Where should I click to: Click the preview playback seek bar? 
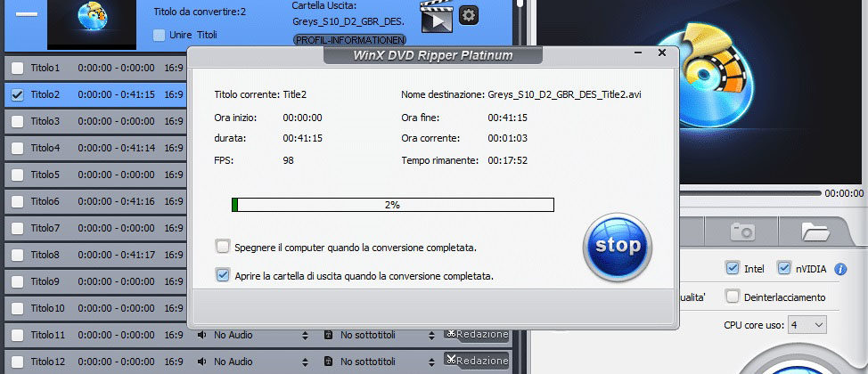click(750, 192)
